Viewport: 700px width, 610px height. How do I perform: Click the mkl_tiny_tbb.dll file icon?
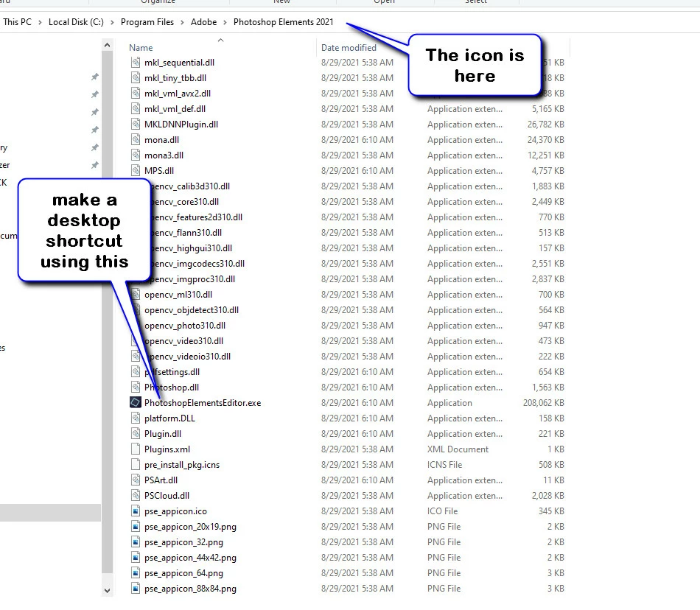(x=136, y=77)
